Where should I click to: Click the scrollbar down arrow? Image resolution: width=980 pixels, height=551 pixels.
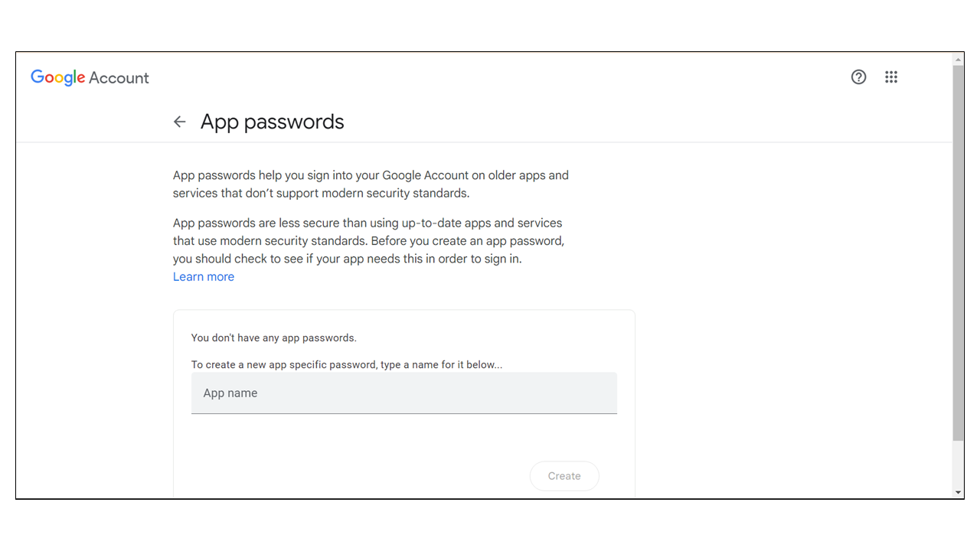pyautogui.click(x=958, y=492)
